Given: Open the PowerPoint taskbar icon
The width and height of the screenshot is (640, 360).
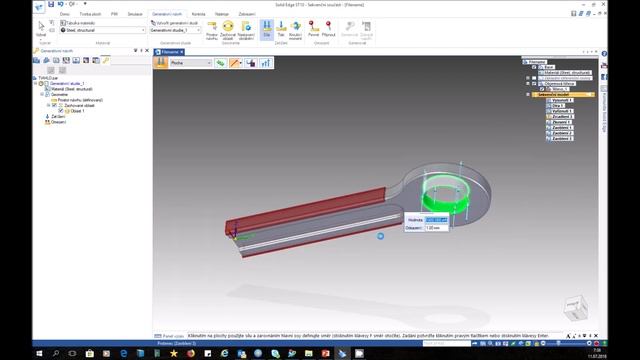Looking at the screenshot, I should click(325, 353).
